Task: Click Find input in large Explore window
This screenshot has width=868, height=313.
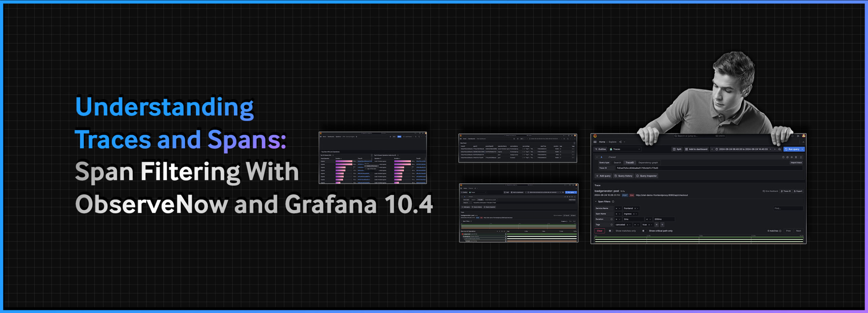Action: pos(788,208)
